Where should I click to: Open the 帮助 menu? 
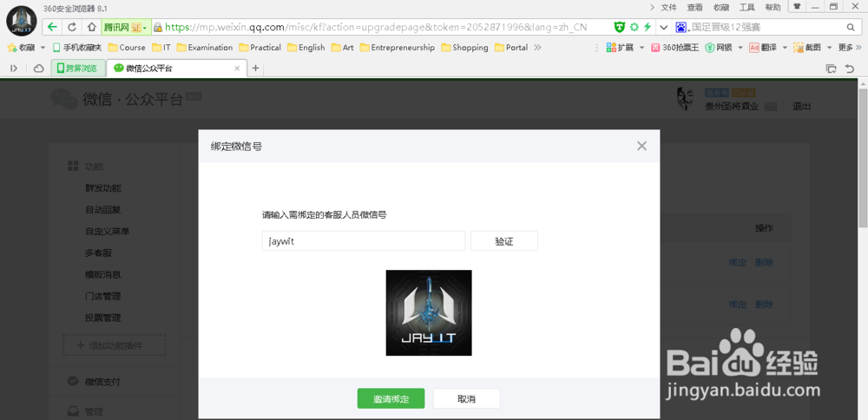pos(773,7)
